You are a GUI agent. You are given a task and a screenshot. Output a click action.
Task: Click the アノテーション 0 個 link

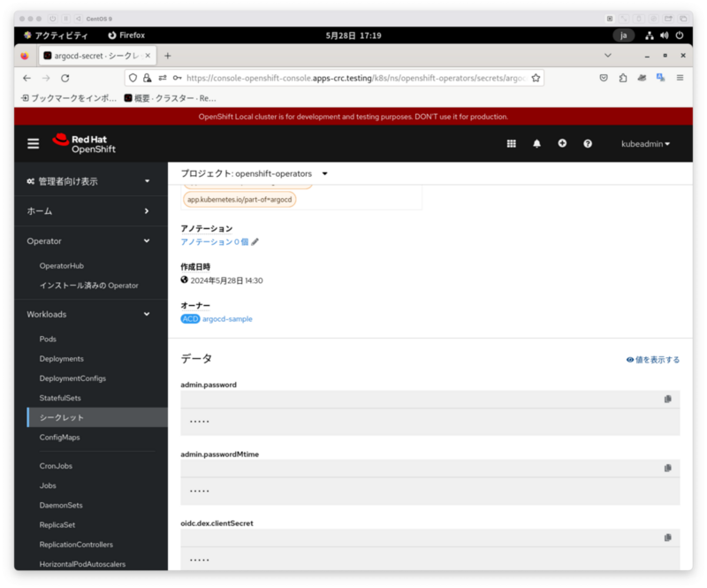[x=215, y=242]
